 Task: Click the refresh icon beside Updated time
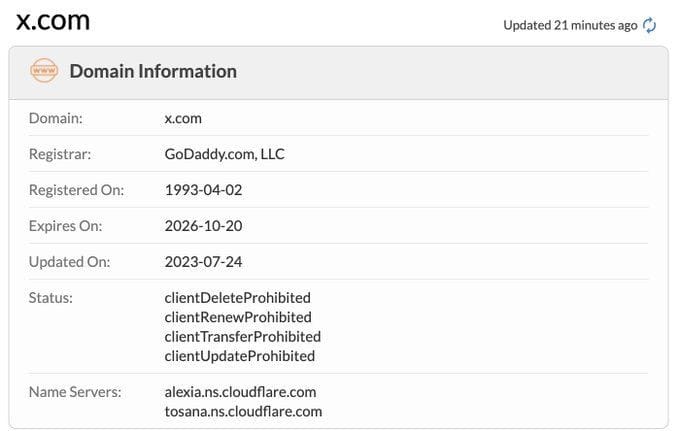click(x=650, y=25)
